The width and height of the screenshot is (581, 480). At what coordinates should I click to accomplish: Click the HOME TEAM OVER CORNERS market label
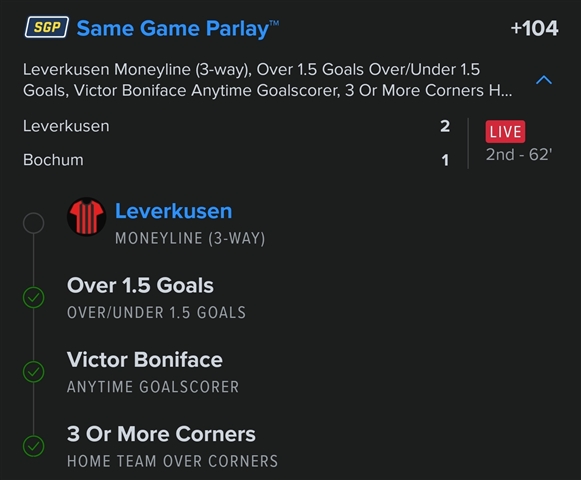(x=172, y=461)
